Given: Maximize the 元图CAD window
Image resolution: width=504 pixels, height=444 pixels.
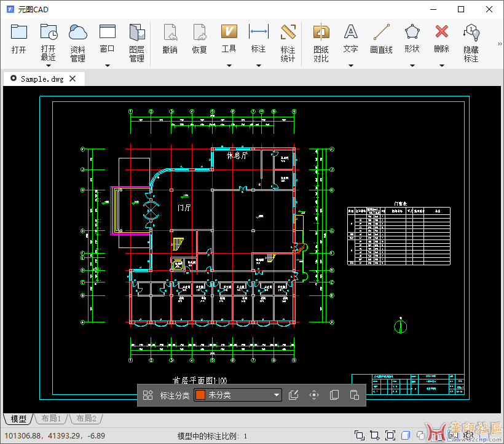Looking at the screenshot, I should click(x=461, y=9).
